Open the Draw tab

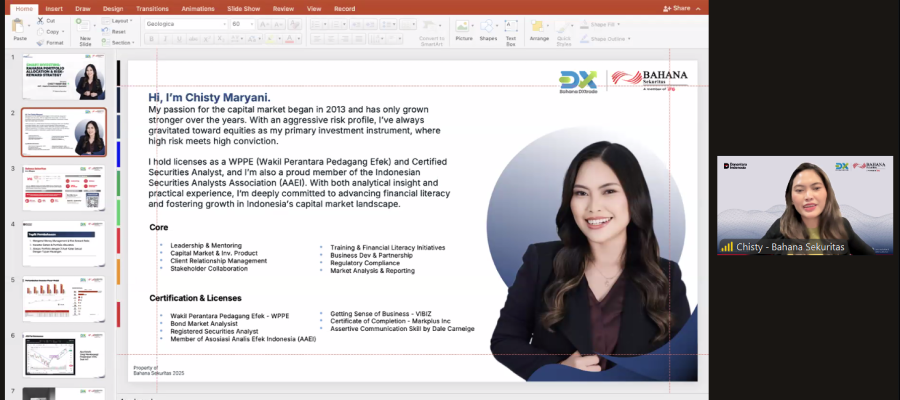(x=83, y=9)
